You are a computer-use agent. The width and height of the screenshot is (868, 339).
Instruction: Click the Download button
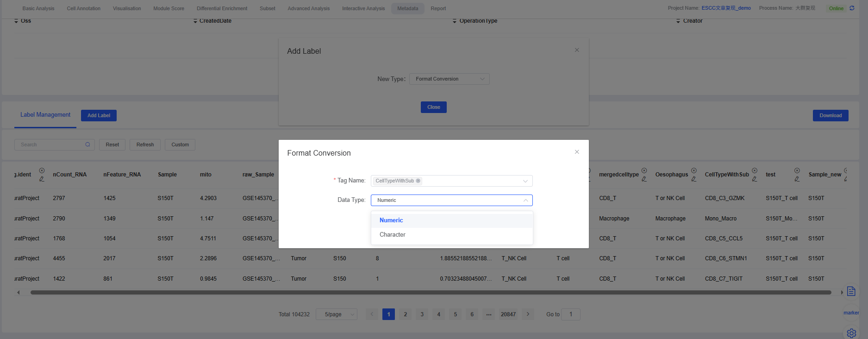831,115
